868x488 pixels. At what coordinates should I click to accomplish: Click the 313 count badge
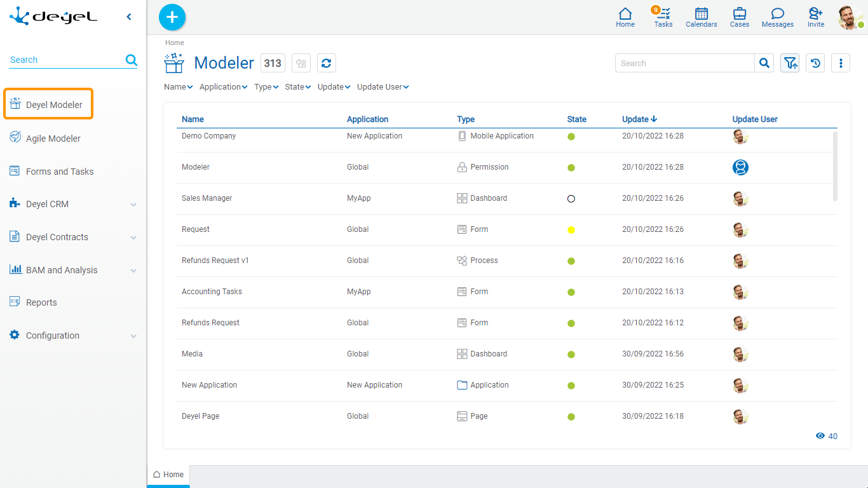273,63
